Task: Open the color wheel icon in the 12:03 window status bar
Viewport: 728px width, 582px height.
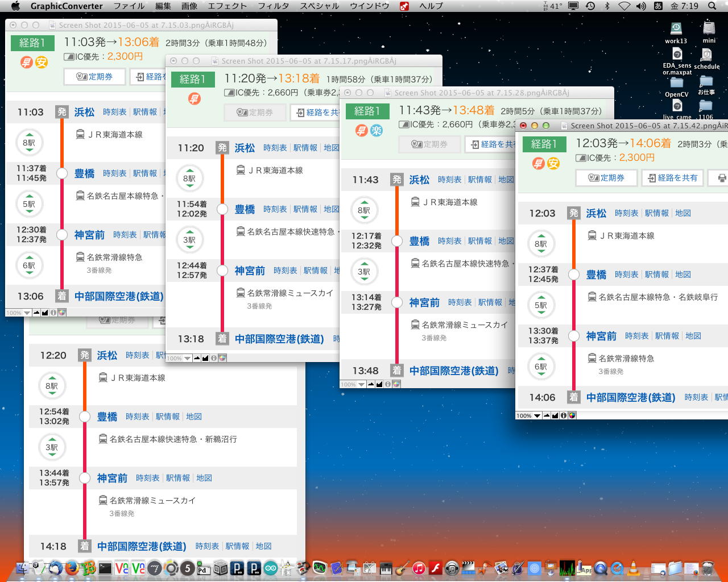Action: [x=572, y=415]
